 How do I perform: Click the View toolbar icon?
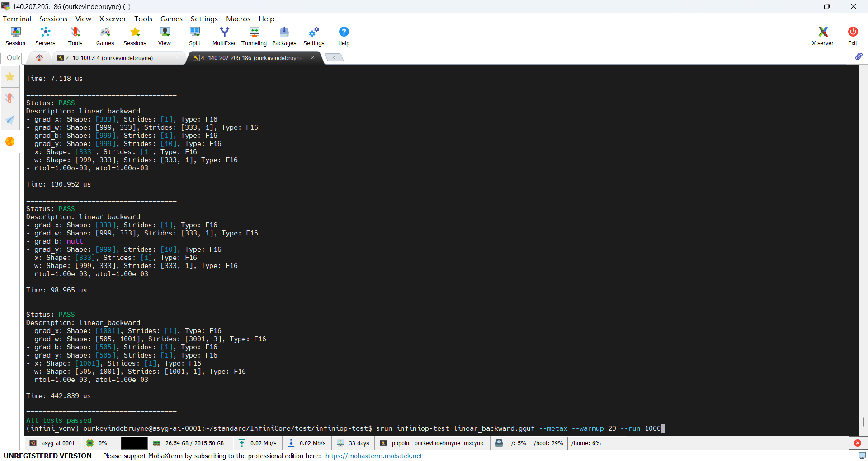tap(165, 36)
